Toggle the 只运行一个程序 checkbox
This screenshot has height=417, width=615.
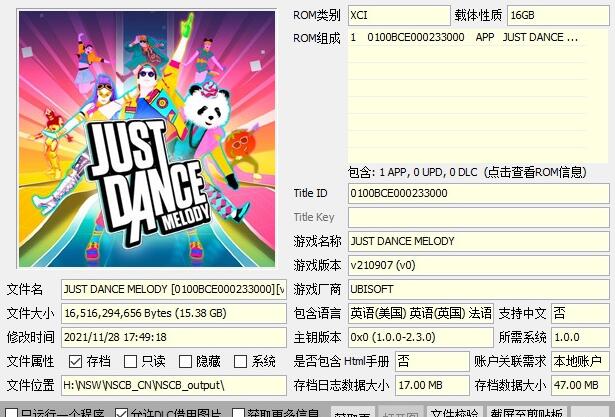(x=11, y=412)
